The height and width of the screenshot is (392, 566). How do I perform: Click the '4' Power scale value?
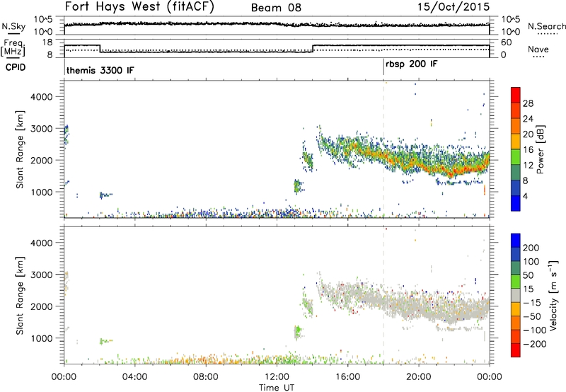coord(525,196)
